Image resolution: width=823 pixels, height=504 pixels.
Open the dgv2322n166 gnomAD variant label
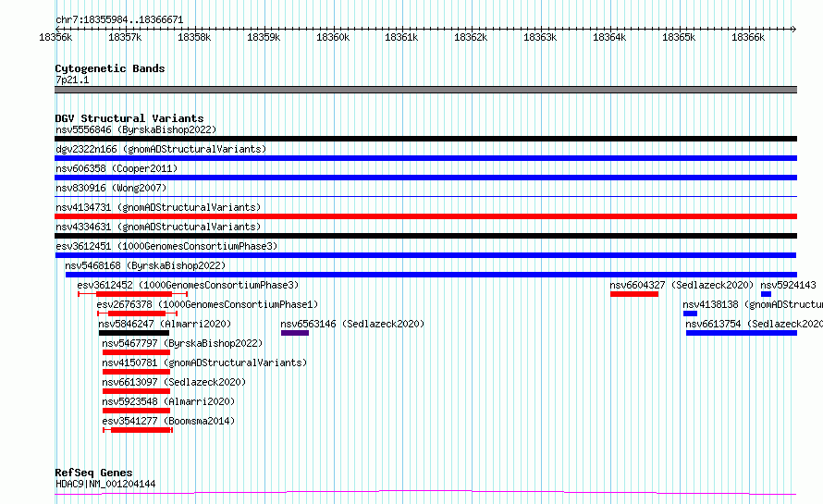161,149
